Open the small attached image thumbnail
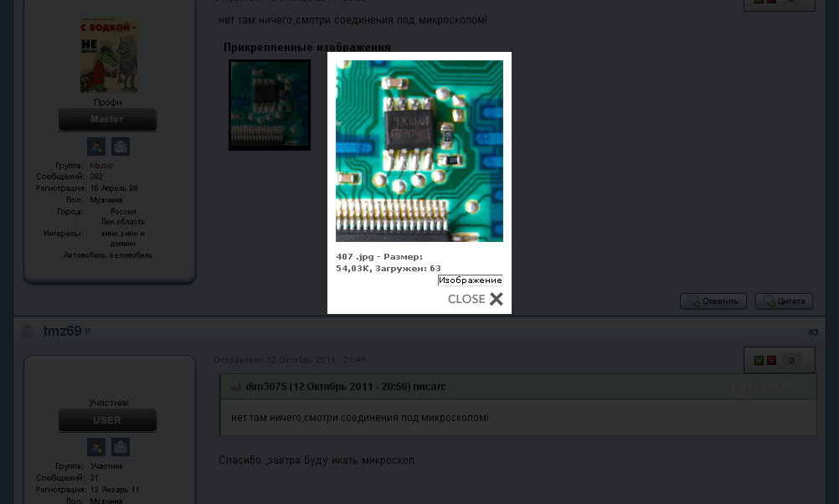The width and height of the screenshot is (839, 504). click(x=270, y=105)
